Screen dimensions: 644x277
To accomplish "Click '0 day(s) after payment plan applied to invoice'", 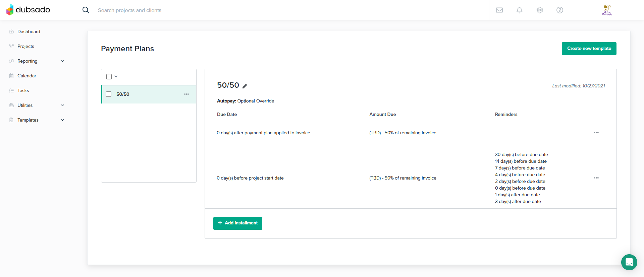I will pos(263,133).
